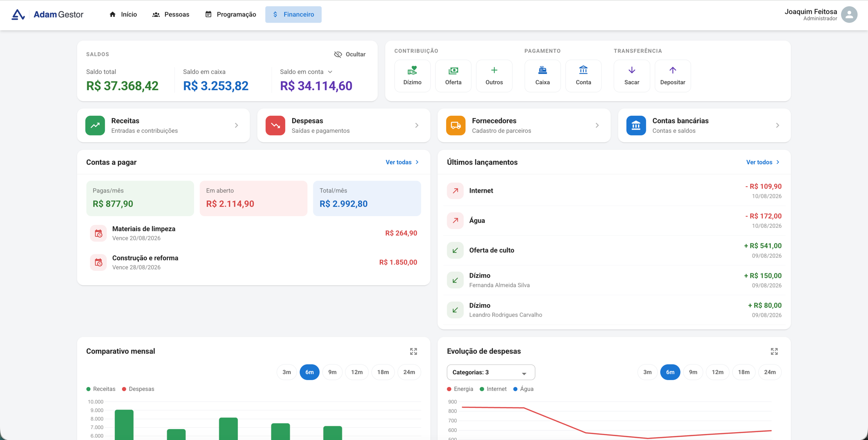This screenshot has height=440, width=868.
Task: Click the Dízimo contribution icon button
Action: tap(412, 76)
